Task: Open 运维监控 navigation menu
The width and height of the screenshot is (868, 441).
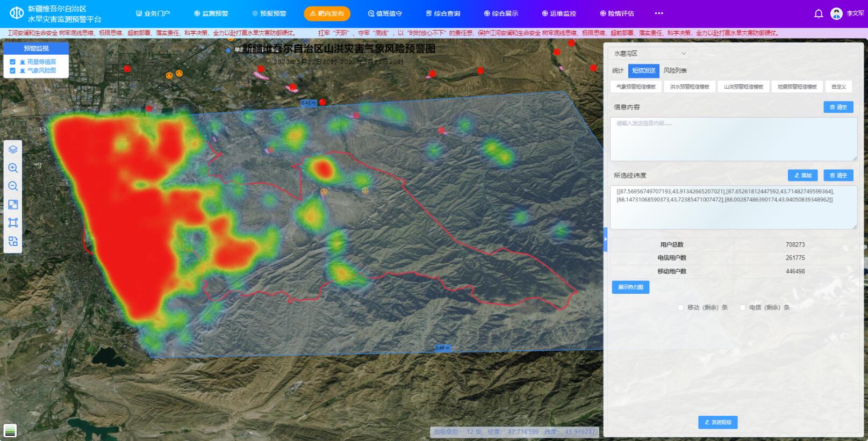Action: point(559,13)
